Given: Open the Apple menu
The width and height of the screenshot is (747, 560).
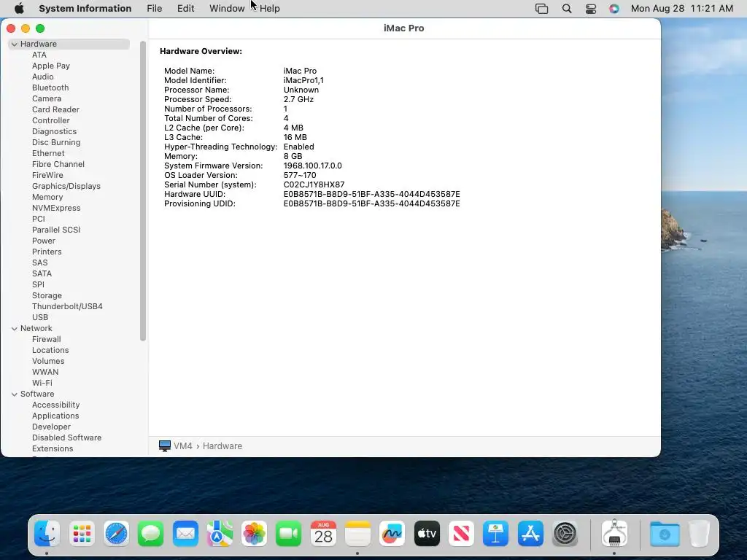Looking at the screenshot, I should tap(19, 9).
